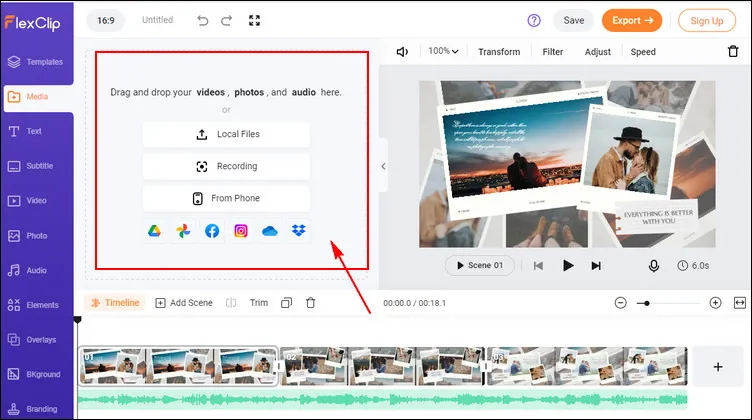Image resolution: width=752 pixels, height=420 pixels.
Task: Import from Dropbox
Action: (x=299, y=231)
